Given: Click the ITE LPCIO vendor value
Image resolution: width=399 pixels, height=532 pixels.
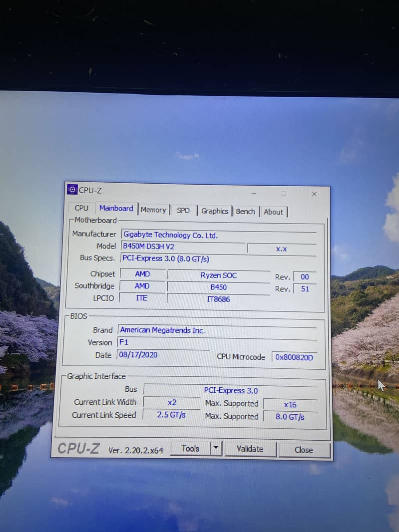Looking at the screenshot, I should click(142, 298).
